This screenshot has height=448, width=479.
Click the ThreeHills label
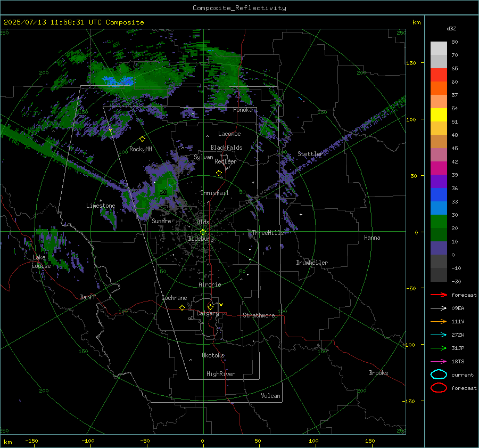(268, 233)
